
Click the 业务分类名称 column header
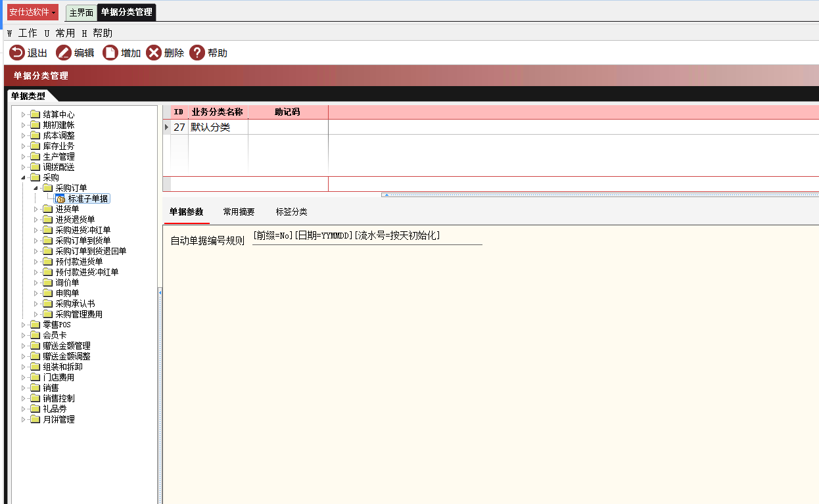(218, 112)
